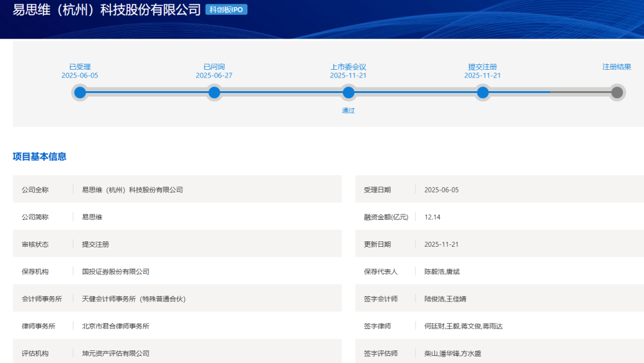Click the 注册结果 stage label text
644x363 pixels.
tap(617, 67)
